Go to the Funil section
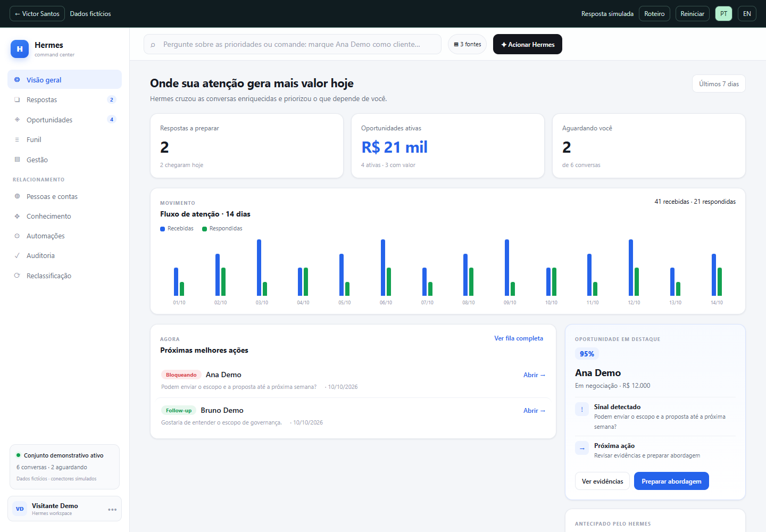 (64, 139)
